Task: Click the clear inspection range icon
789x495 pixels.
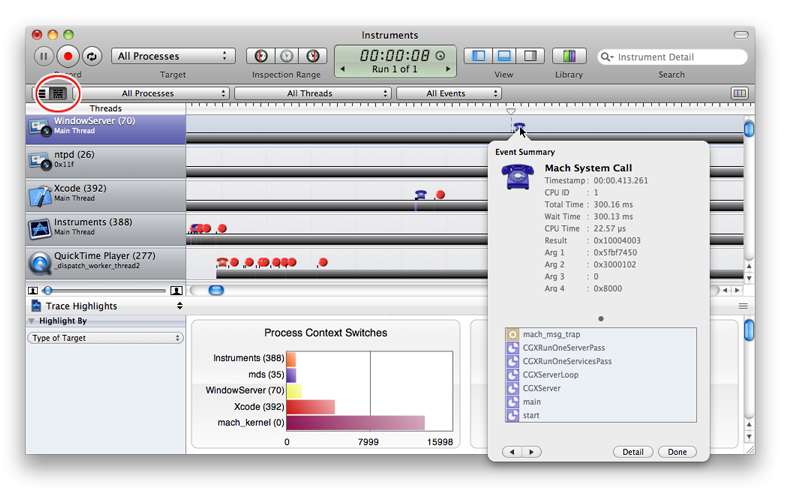Action: coord(286,56)
